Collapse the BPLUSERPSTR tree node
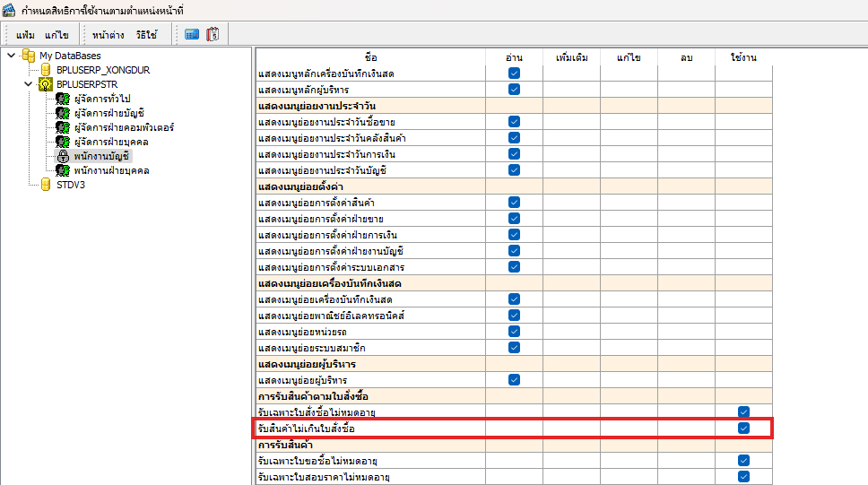 (29, 84)
